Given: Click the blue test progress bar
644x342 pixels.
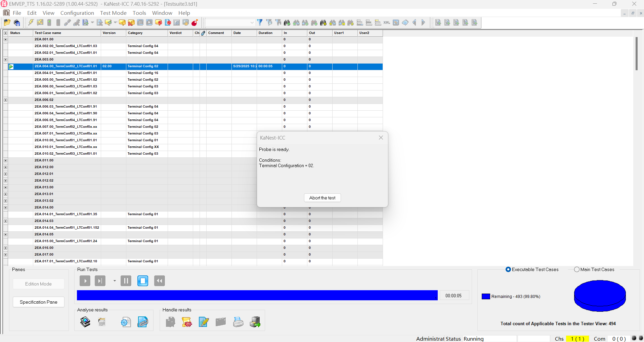Looking at the screenshot, I should click(x=257, y=295).
